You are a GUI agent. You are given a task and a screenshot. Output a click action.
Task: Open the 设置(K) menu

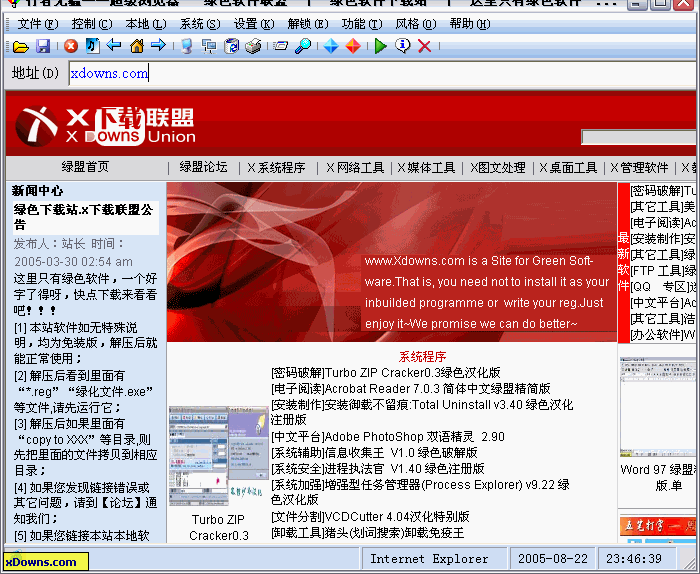tap(254, 24)
